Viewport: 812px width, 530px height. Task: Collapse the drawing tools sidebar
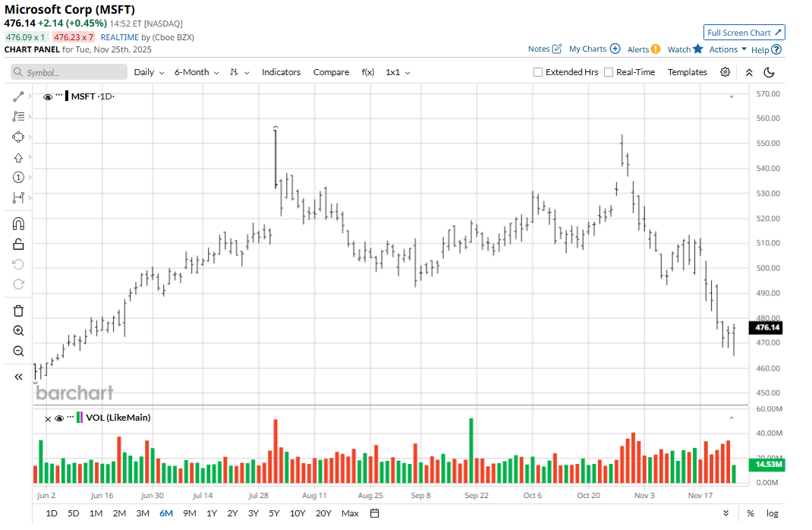point(18,377)
